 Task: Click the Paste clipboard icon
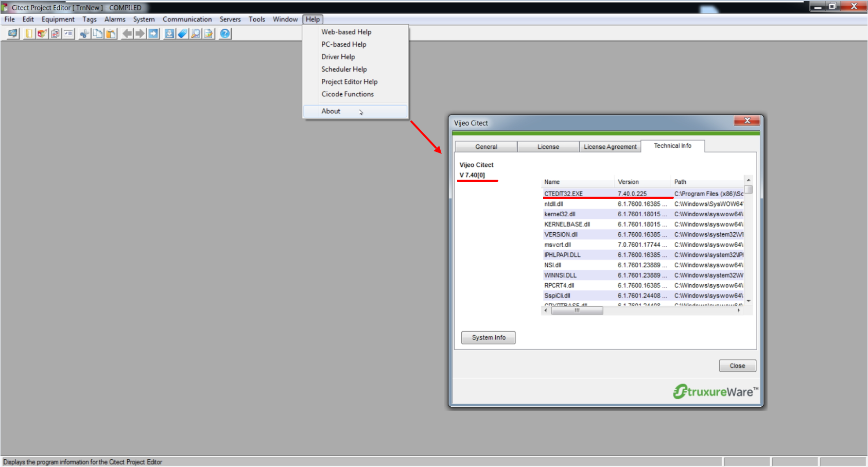pos(111,33)
